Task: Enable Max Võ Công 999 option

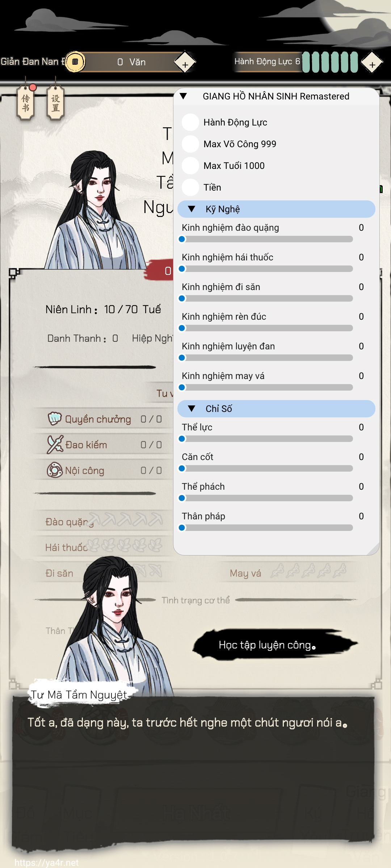Action: [190, 144]
